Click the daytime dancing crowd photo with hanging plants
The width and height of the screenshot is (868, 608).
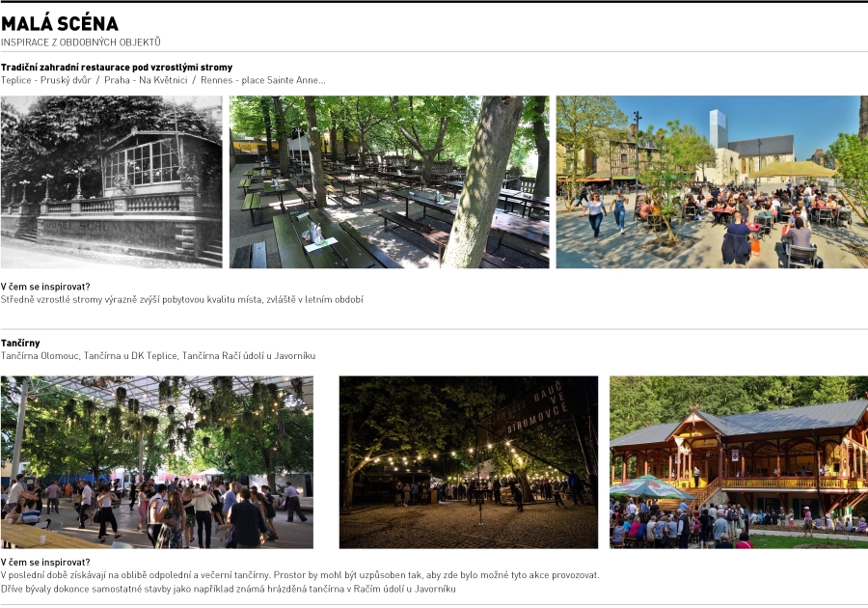[156, 461]
